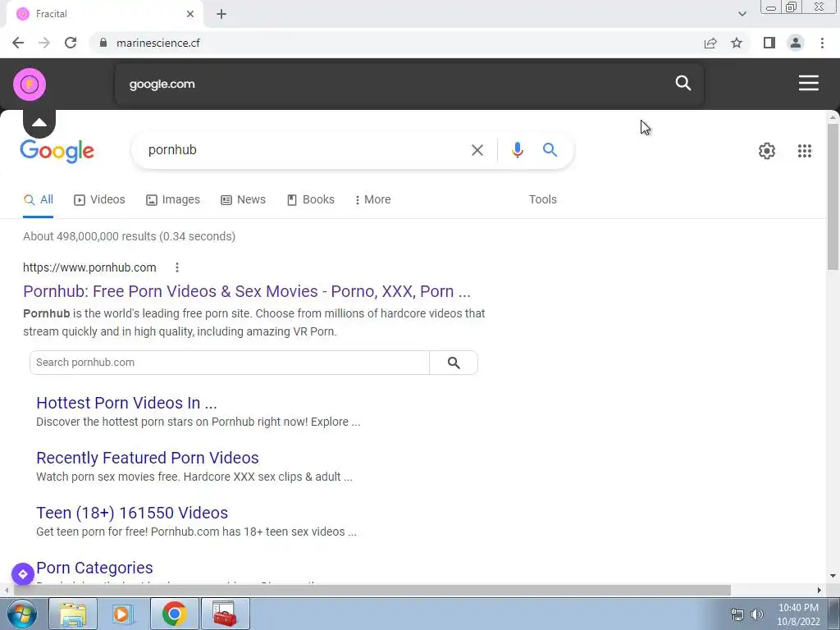This screenshot has width=840, height=630.
Task: Click the Chrome taskbar icon
Action: click(174, 614)
